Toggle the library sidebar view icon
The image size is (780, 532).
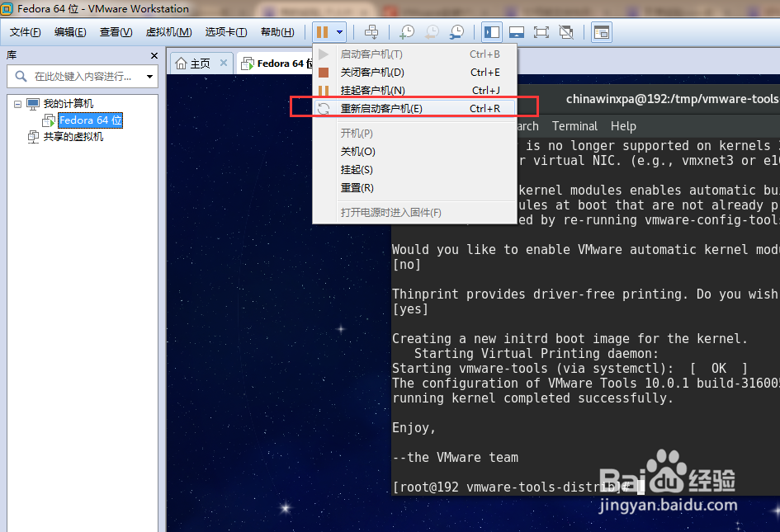(x=492, y=32)
